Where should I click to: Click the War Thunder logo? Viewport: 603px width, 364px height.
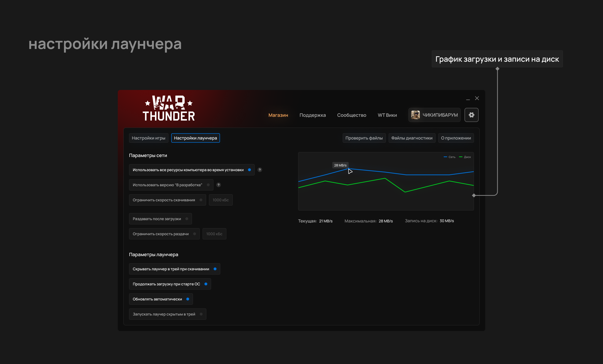pyautogui.click(x=169, y=108)
